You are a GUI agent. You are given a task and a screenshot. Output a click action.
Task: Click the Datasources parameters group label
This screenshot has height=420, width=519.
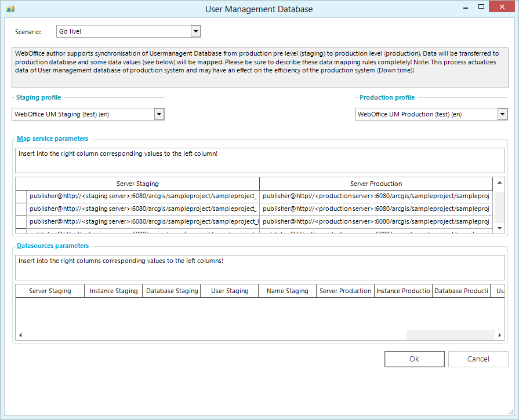(x=53, y=245)
